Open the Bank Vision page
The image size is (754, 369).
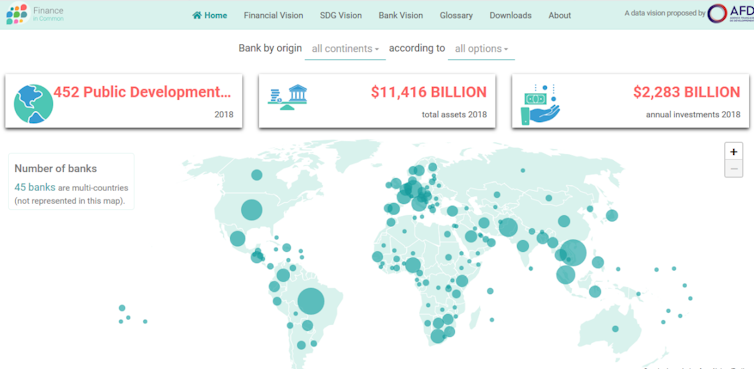click(x=401, y=15)
